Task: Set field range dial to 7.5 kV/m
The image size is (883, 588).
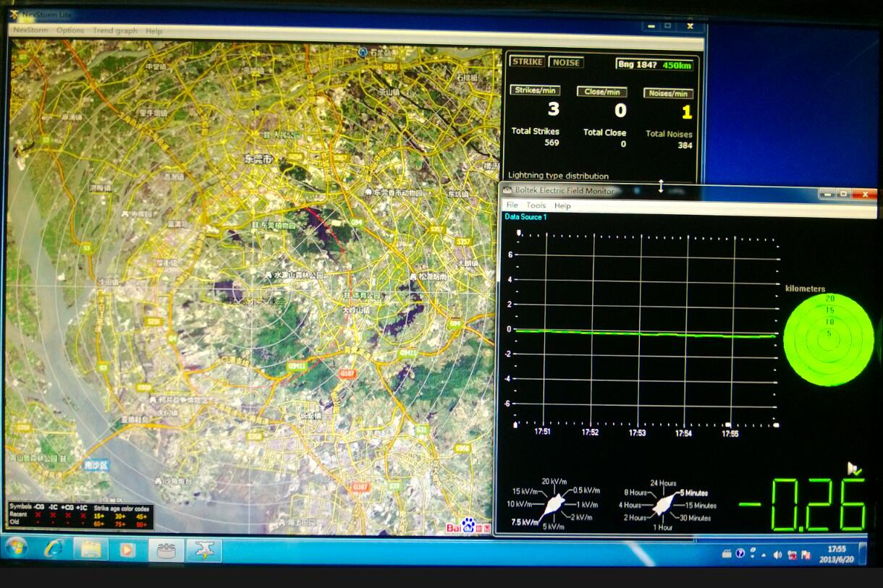Action: 525,521
